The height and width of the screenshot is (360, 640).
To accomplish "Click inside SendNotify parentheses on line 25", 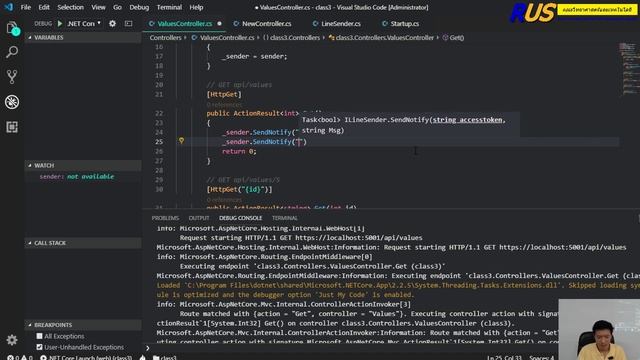I will coord(300,142).
